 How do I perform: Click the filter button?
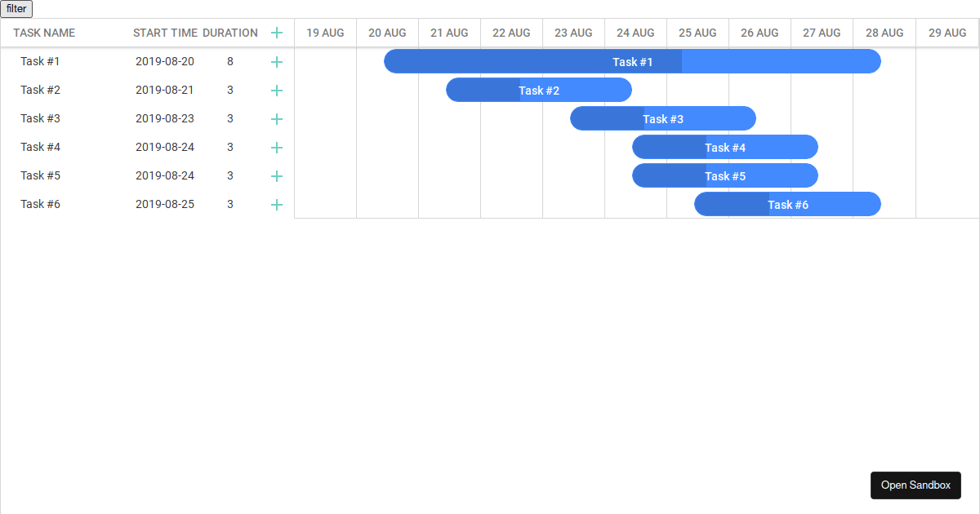tap(18, 9)
